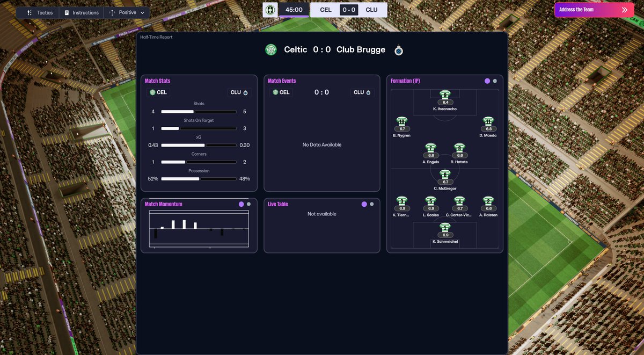Screen dimensions: 644x355
Task: Click the xG stat bar
Action: point(199,145)
